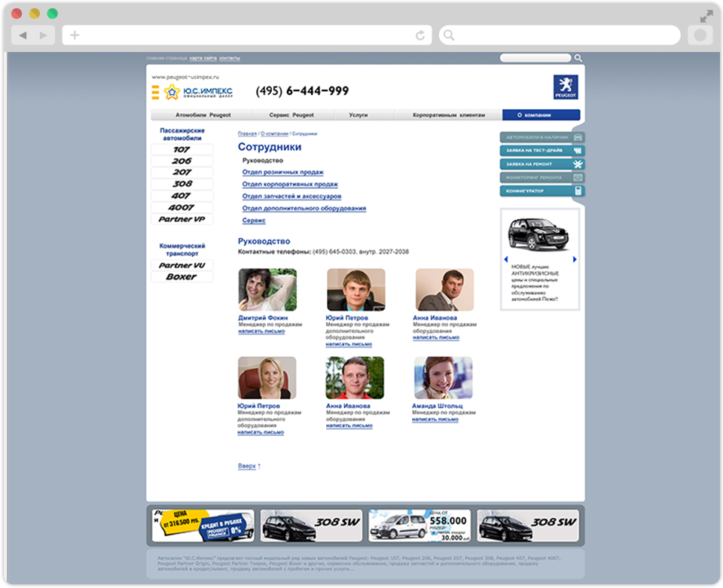Click the Сотрудники page heading

(270, 147)
